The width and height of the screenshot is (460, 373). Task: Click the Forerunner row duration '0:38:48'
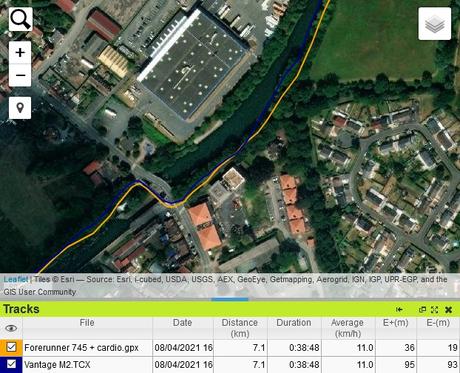304,348
